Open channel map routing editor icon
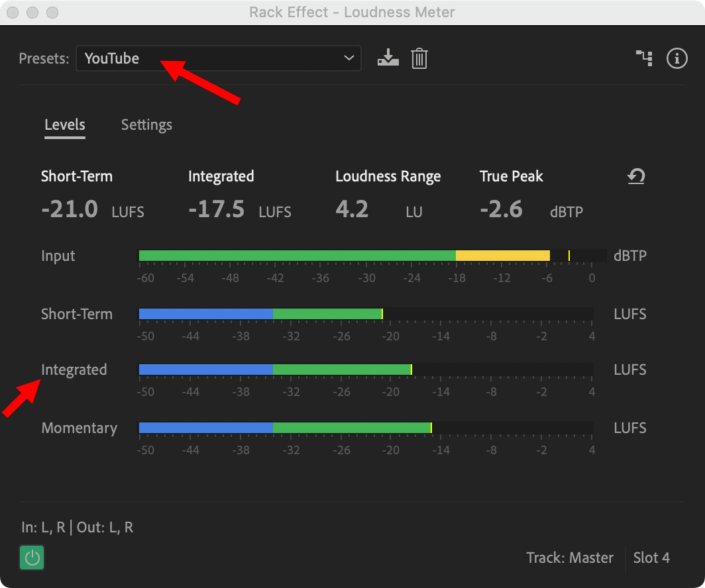 pyautogui.click(x=644, y=58)
